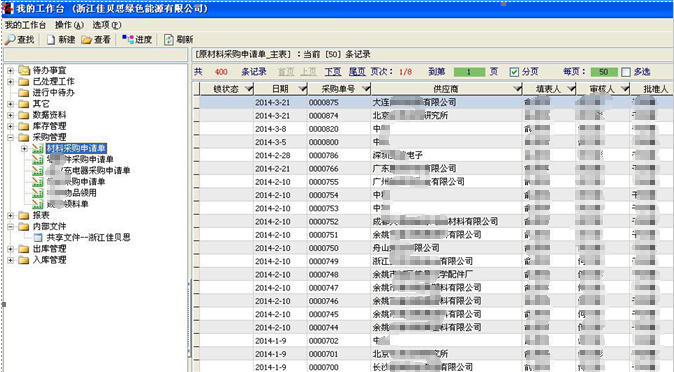Go to 下页 next page link
The image size is (674, 372).
pos(333,72)
